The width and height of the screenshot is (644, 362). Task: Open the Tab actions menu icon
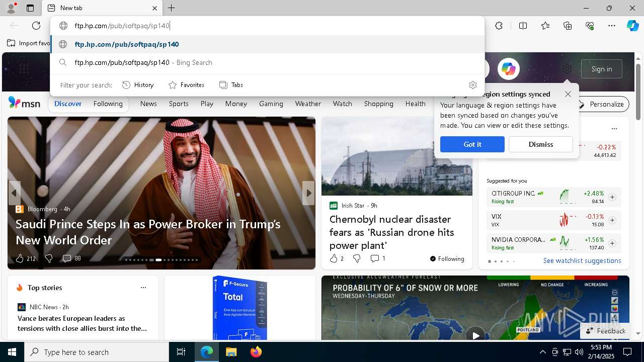click(30, 8)
